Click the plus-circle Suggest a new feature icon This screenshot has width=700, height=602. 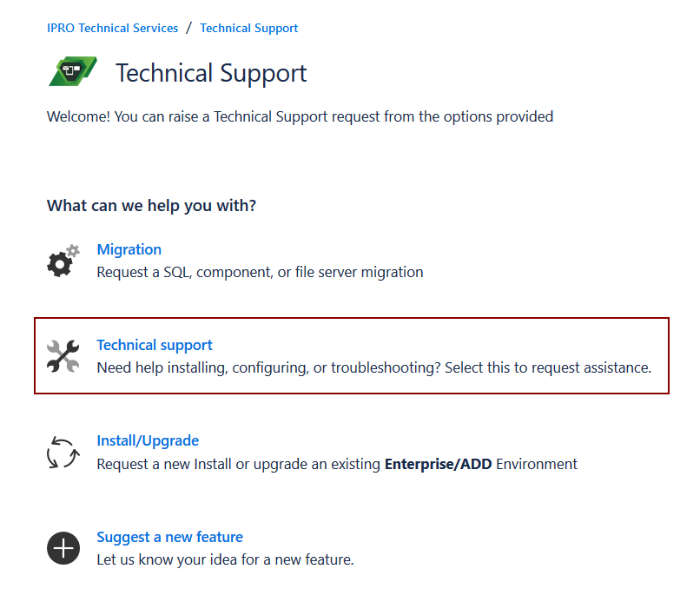click(63, 548)
